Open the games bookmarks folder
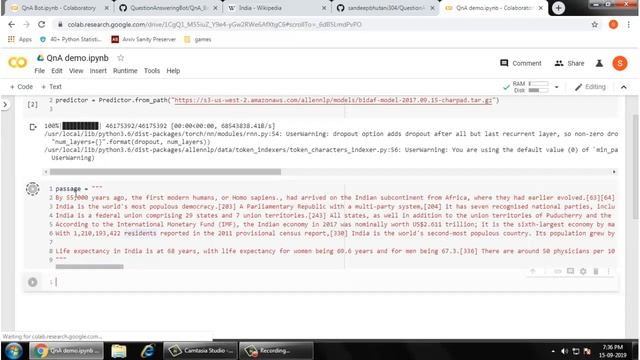This screenshot has width=640, height=360. click(x=198, y=40)
